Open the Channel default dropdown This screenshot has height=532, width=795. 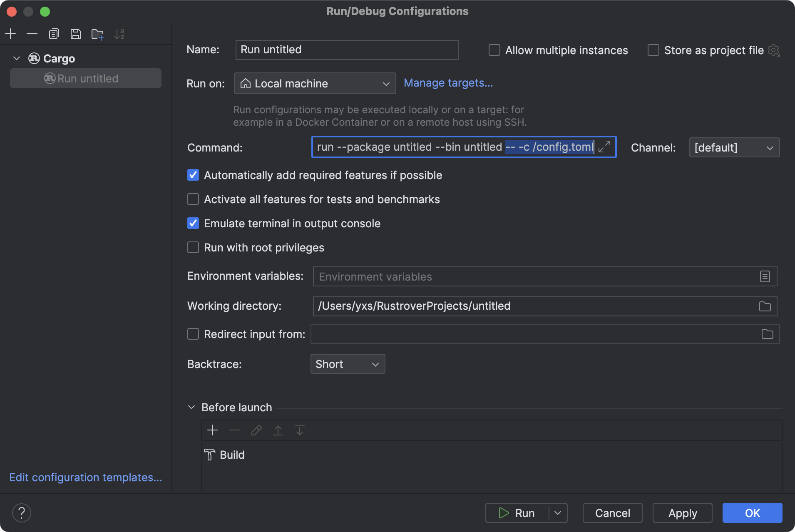734,147
